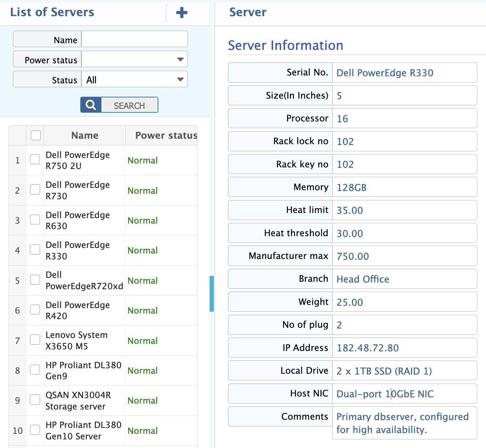The height and width of the screenshot is (448, 486).
Task: Open the HP Proliant DL380 Gen9 entry
Action: 83,371
